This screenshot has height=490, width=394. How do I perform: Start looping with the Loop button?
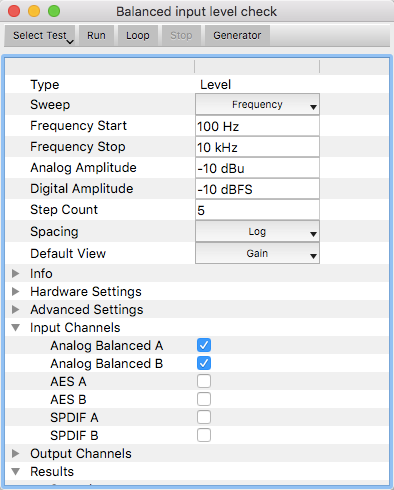coord(137,35)
